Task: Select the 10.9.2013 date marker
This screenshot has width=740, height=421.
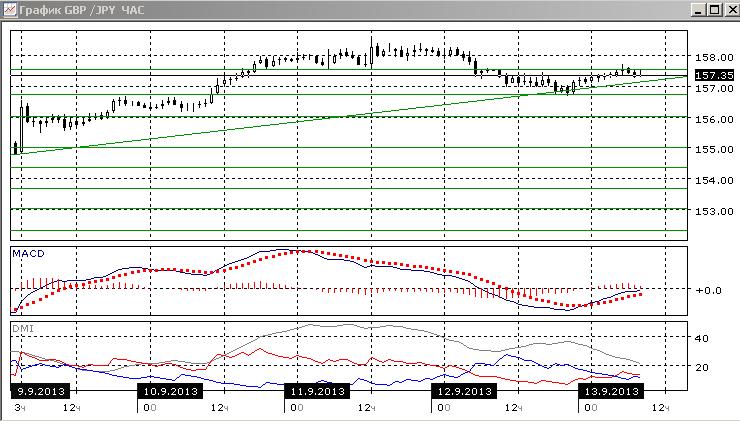Action: [x=170, y=391]
